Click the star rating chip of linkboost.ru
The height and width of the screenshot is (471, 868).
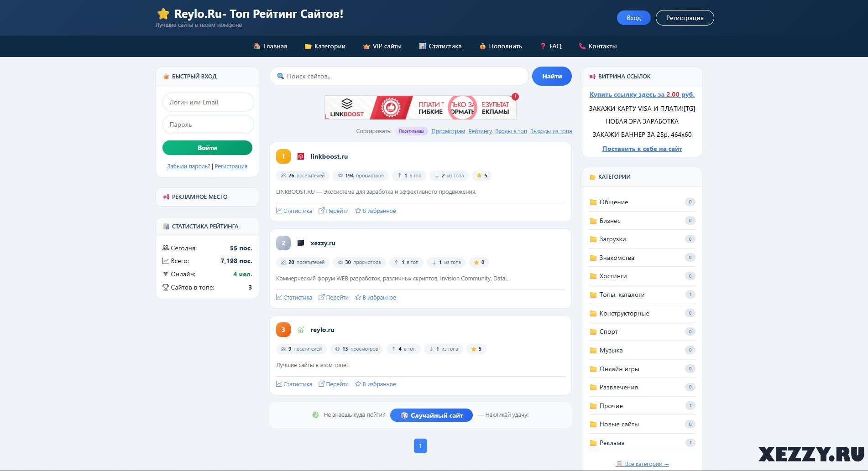481,176
